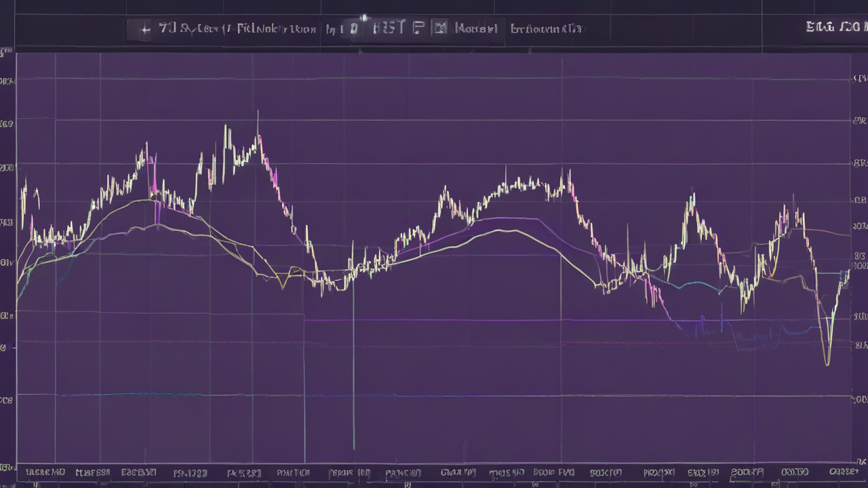The height and width of the screenshot is (488, 868).
Task: Click the square boxed icon beside the P
Action: pos(440,28)
